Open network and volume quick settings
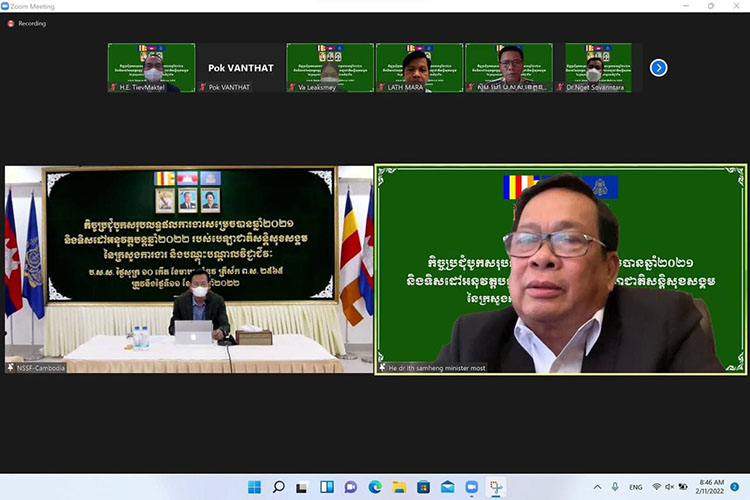This screenshot has width=750, height=500. (669, 487)
